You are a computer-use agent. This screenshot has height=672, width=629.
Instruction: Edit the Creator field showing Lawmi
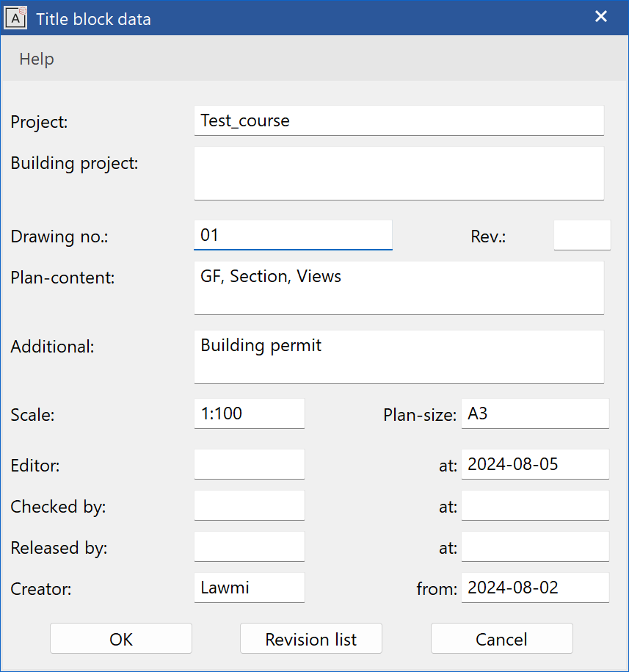[249, 588]
